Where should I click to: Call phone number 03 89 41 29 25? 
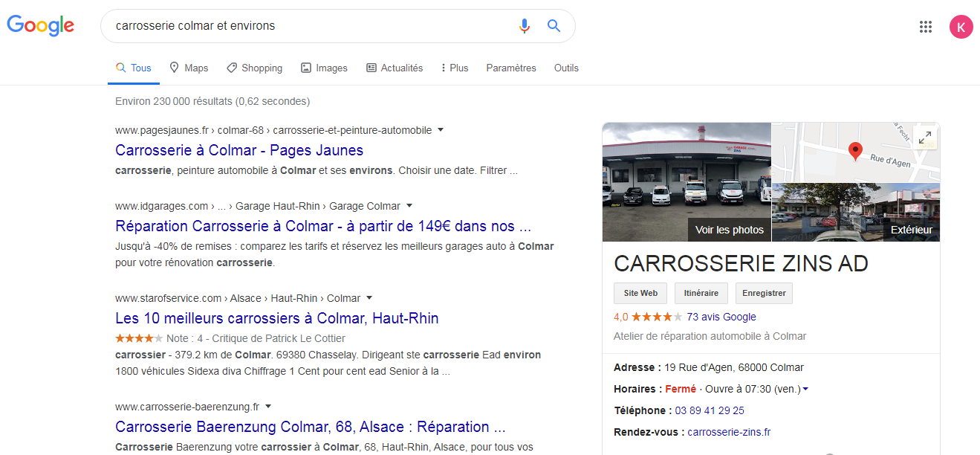[710, 410]
